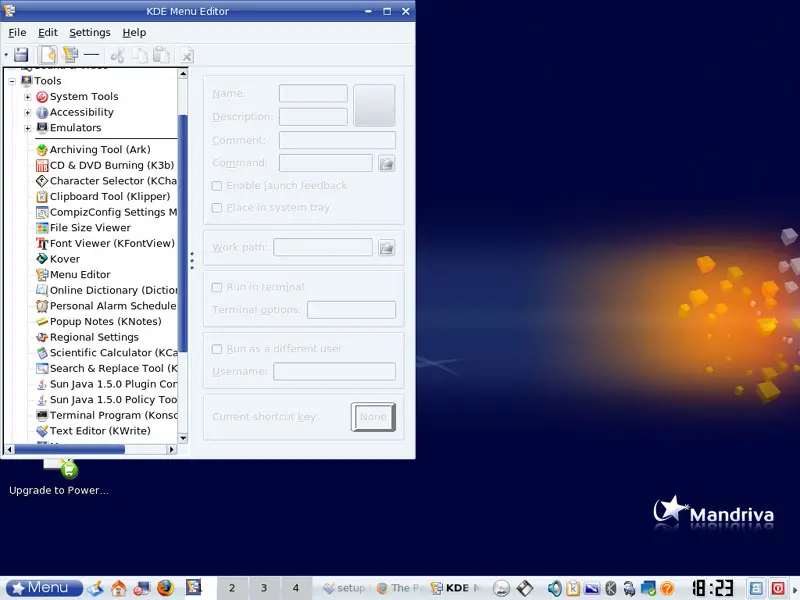Toggle the Run as a different user checkbox
800x600 pixels.
click(217, 349)
